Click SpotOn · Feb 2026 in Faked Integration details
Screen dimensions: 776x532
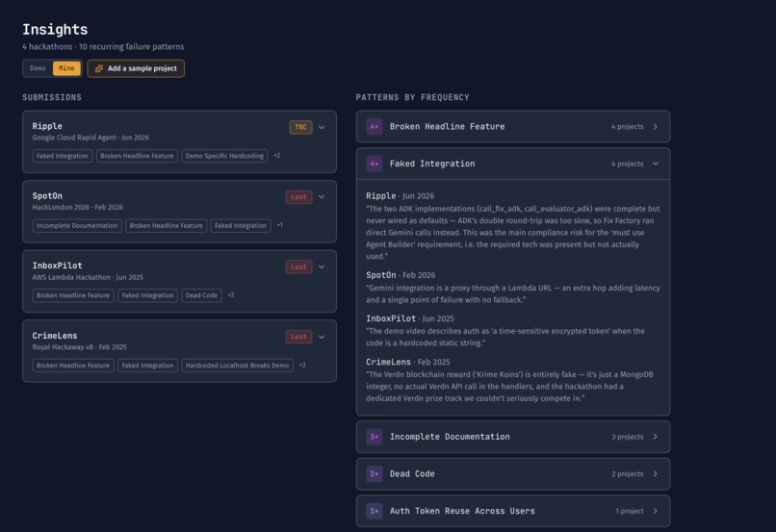(401, 275)
